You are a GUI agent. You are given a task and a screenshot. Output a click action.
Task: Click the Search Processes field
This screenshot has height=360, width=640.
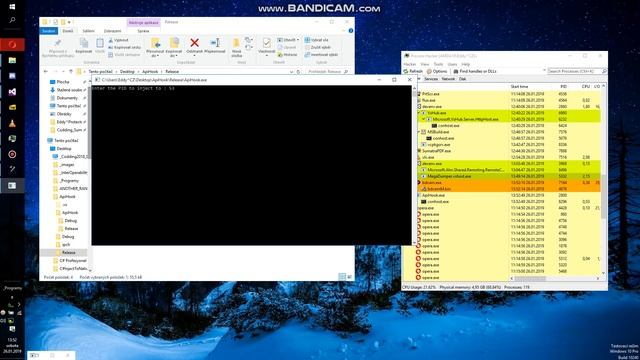(x=577, y=71)
